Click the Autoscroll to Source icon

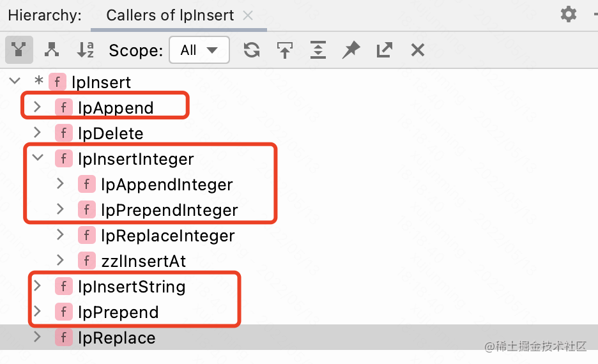(285, 50)
